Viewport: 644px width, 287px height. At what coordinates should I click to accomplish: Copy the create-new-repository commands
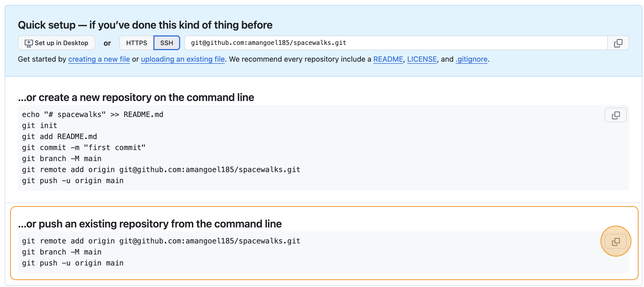615,115
